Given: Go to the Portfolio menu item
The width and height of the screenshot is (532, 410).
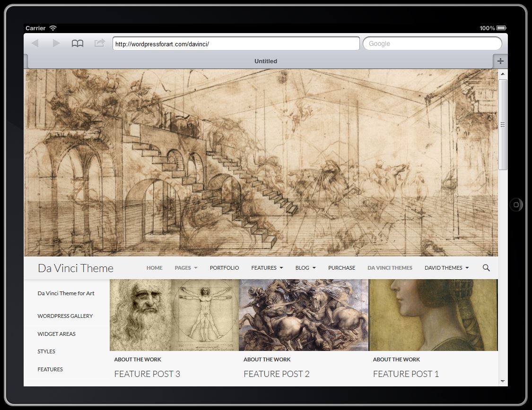Looking at the screenshot, I should [x=224, y=268].
